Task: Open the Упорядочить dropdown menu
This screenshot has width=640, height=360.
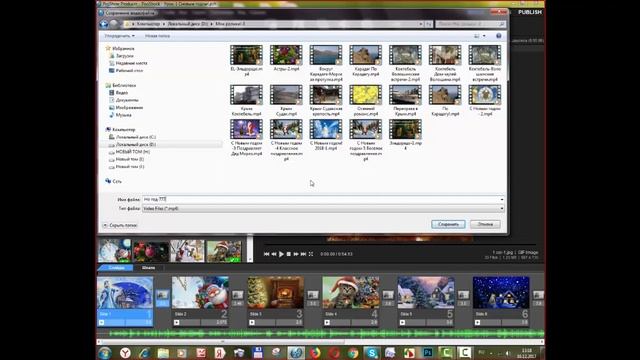Action: point(119,36)
